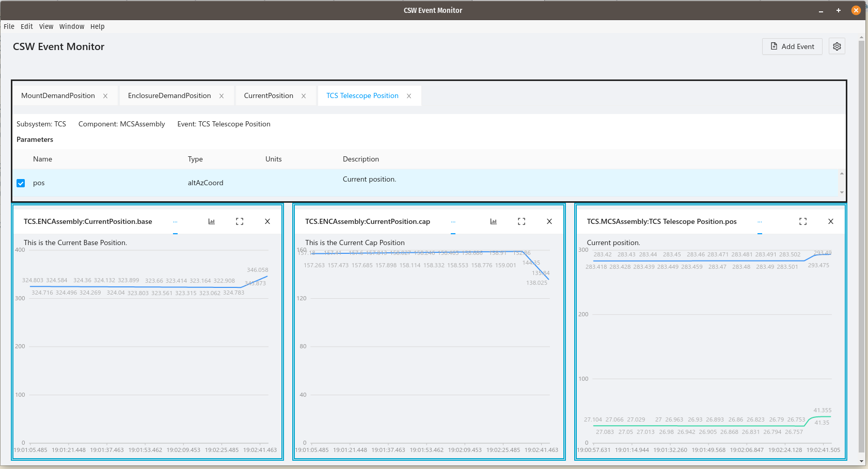
Task: Open chart type icon on CurrentPosition.base panel
Action: pyautogui.click(x=212, y=221)
